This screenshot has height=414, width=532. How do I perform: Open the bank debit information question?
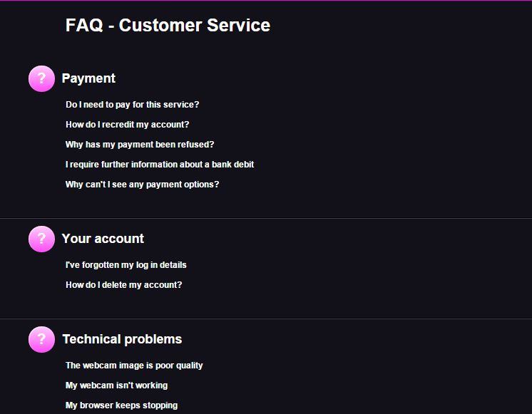160,165
